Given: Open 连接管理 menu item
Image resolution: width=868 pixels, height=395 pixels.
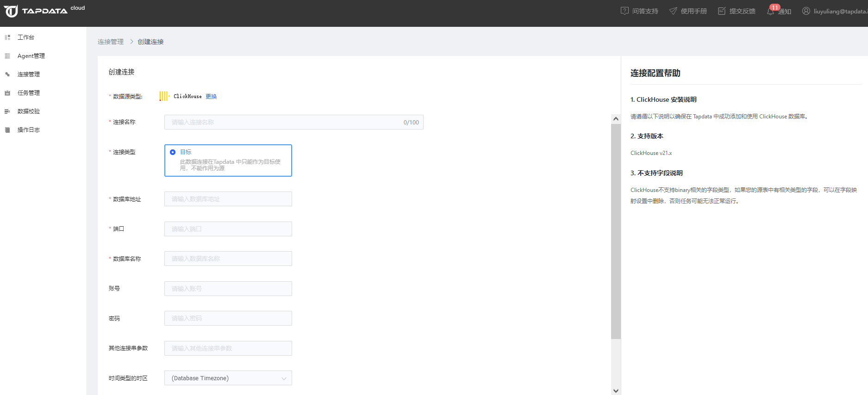Looking at the screenshot, I should tap(29, 74).
